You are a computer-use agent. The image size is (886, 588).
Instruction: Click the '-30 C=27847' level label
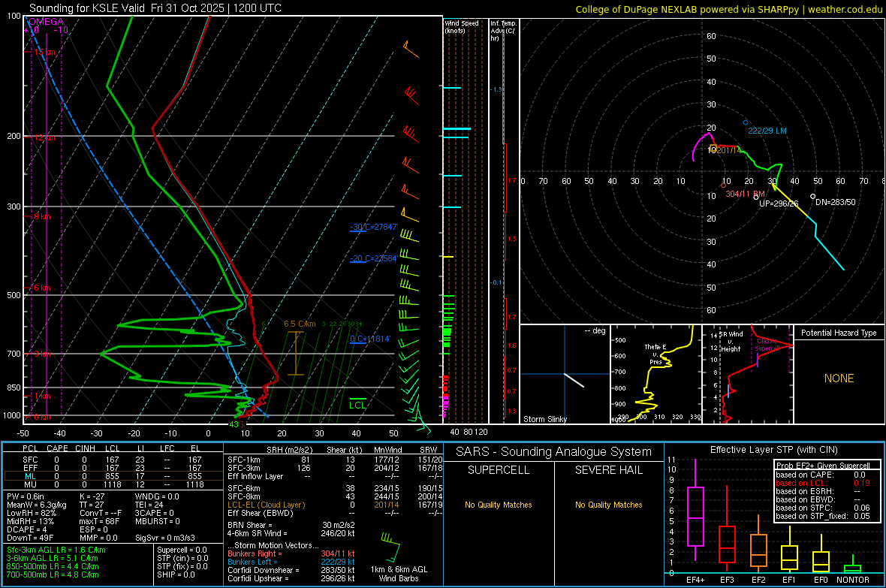[x=374, y=227]
